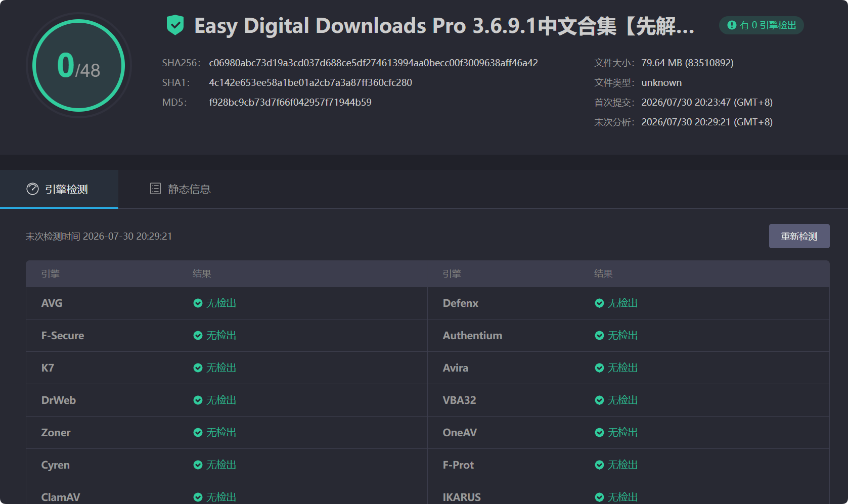Click 末次分析 time 20:29:21 (GMT+8)
This screenshot has width=848, height=504.
coord(707,122)
